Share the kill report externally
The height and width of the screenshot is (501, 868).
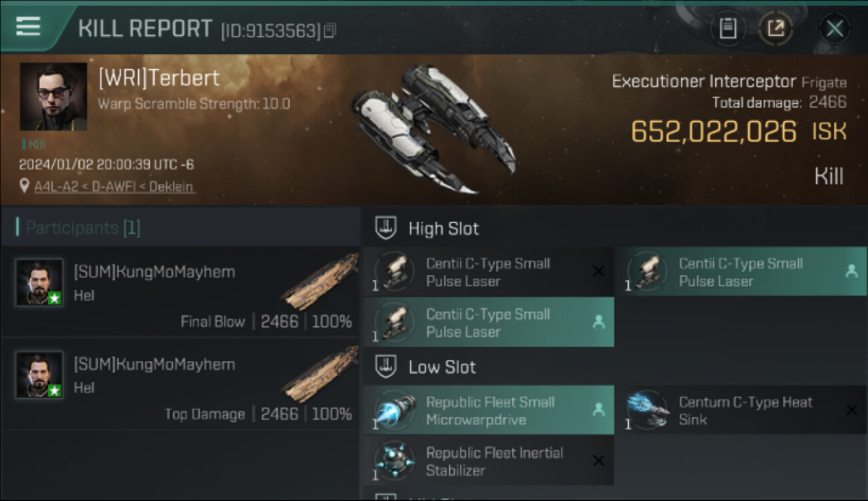click(x=776, y=28)
